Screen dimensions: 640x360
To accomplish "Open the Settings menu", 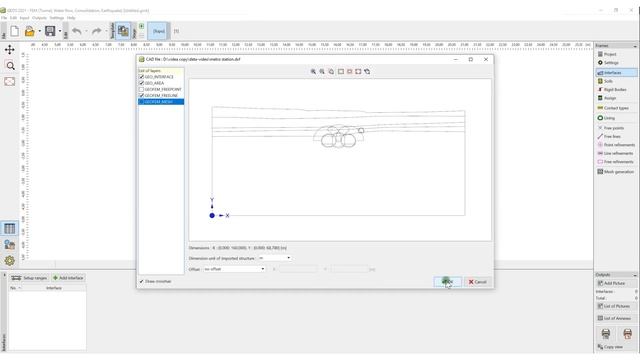I will [x=57, y=18].
